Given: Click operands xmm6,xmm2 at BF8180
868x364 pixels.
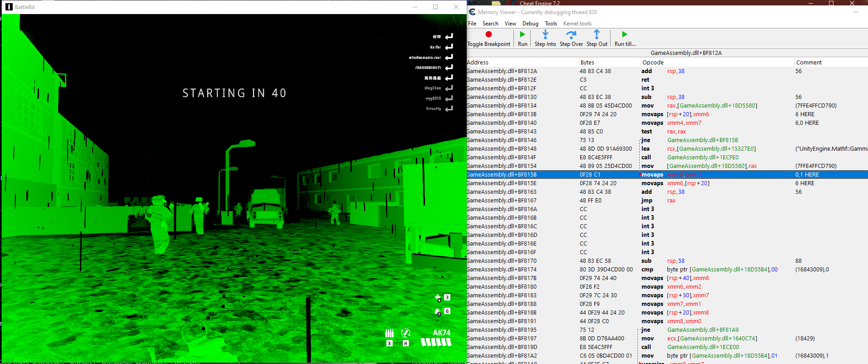Looking at the screenshot, I should pos(684,287).
